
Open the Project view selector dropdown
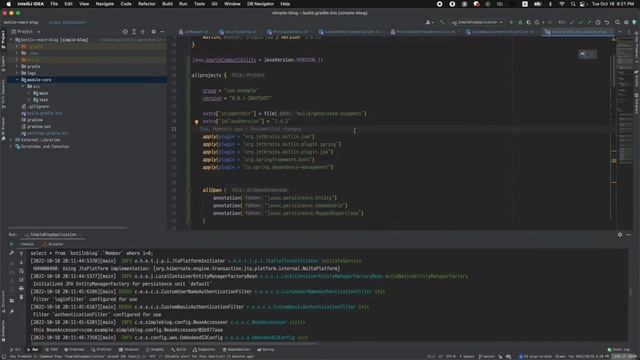[x=26, y=31]
